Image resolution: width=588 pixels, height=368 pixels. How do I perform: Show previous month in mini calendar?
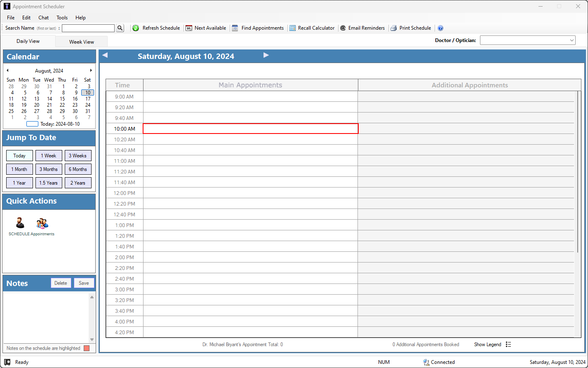[7, 70]
